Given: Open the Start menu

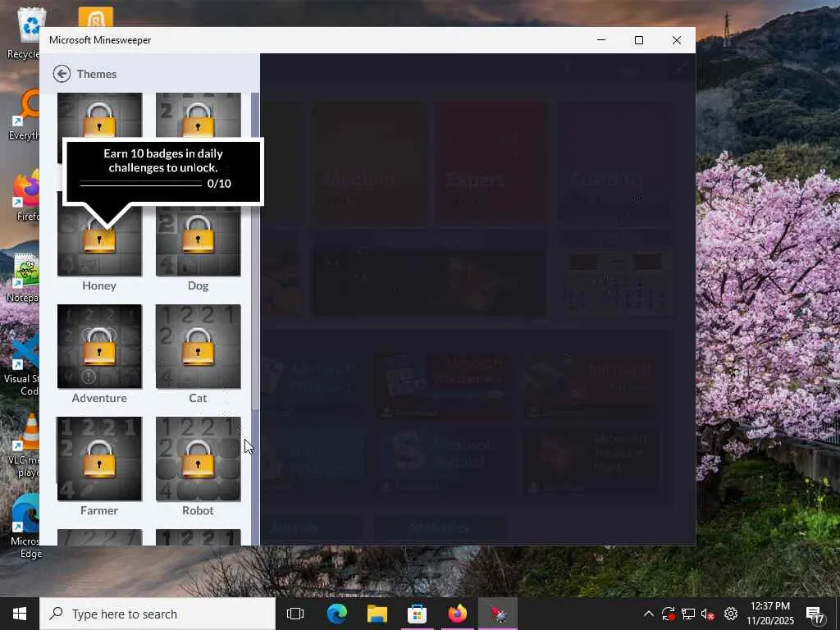Looking at the screenshot, I should click(20, 614).
